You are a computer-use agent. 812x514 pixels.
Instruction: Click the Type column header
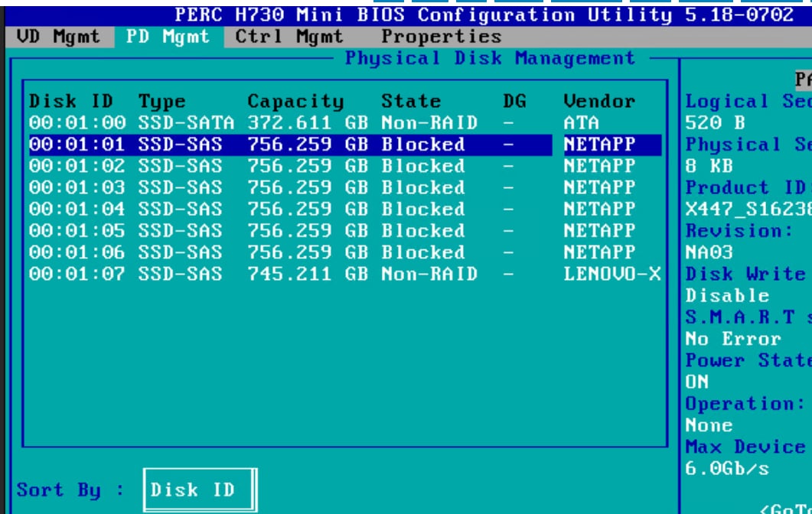[162, 102]
